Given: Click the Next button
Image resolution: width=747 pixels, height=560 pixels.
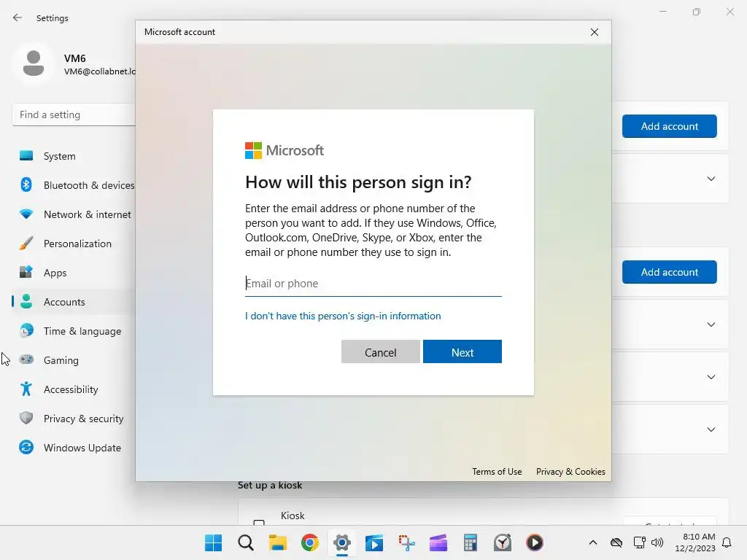Looking at the screenshot, I should (462, 352).
